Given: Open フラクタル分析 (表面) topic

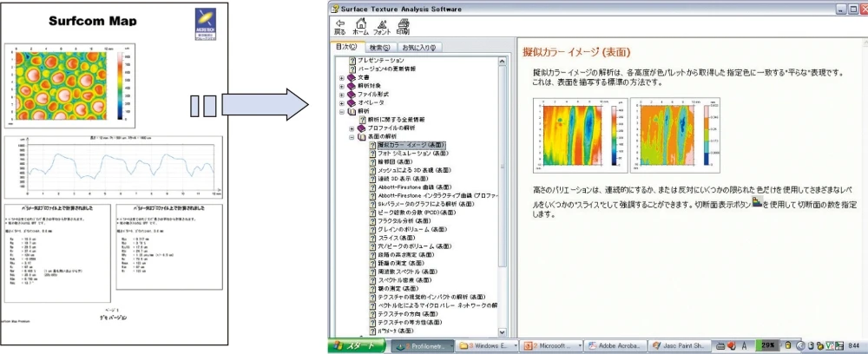Looking at the screenshot, I should click(x=405, y=220).
